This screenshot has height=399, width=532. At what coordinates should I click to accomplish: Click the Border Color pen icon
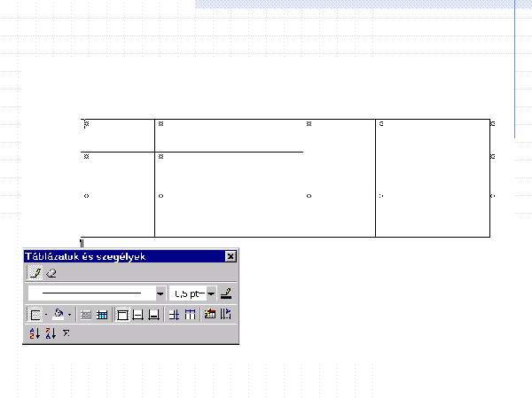(226, 293)
